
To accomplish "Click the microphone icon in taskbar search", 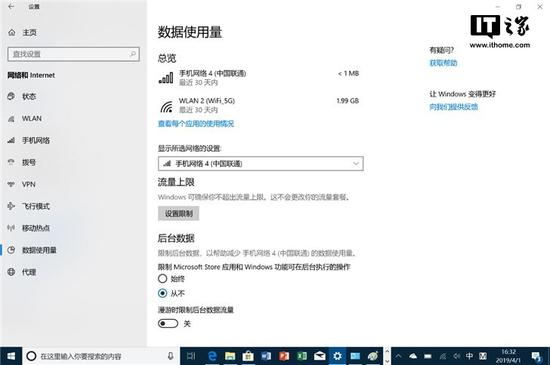I will click(x=170, y=356).
